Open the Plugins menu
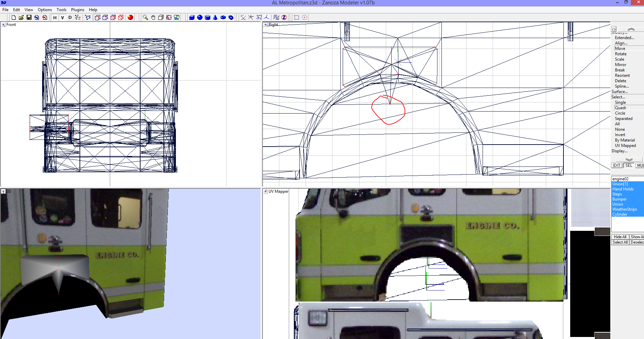This screenshot has width=644, height=339. (x=77, y=9)
